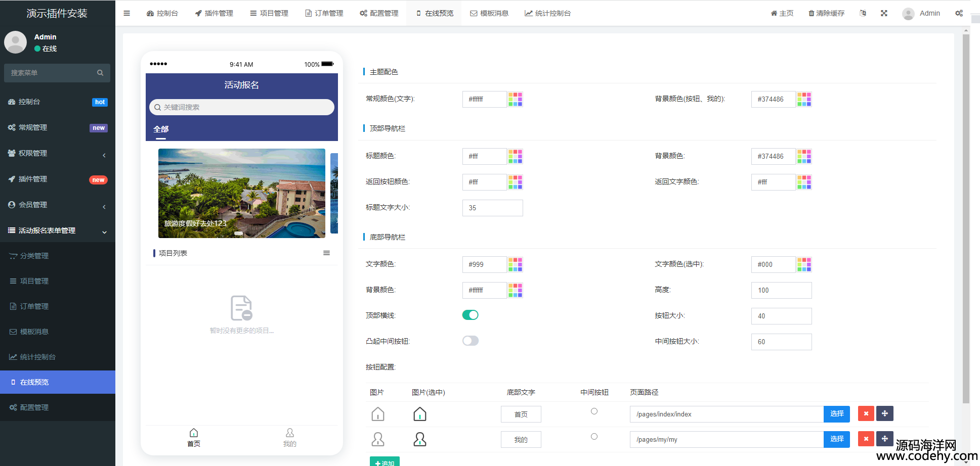Delete the 首页 button row with red X
Screen dimensions: 980x466
pos(866,413)
